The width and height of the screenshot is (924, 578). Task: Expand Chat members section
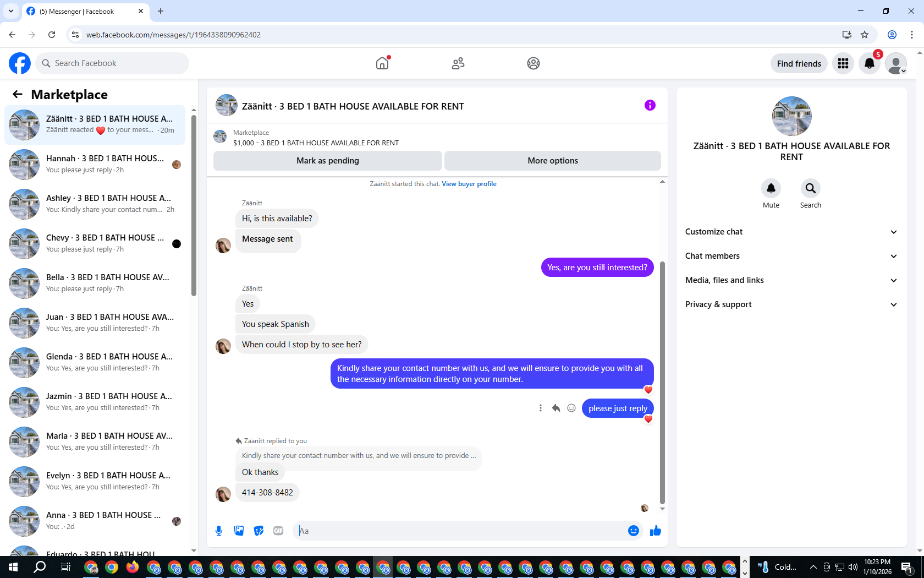[x=791, y=256]
